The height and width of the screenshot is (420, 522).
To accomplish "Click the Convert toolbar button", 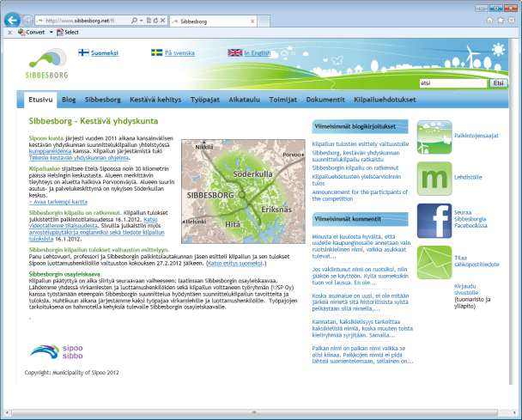I will pos(31,33).
